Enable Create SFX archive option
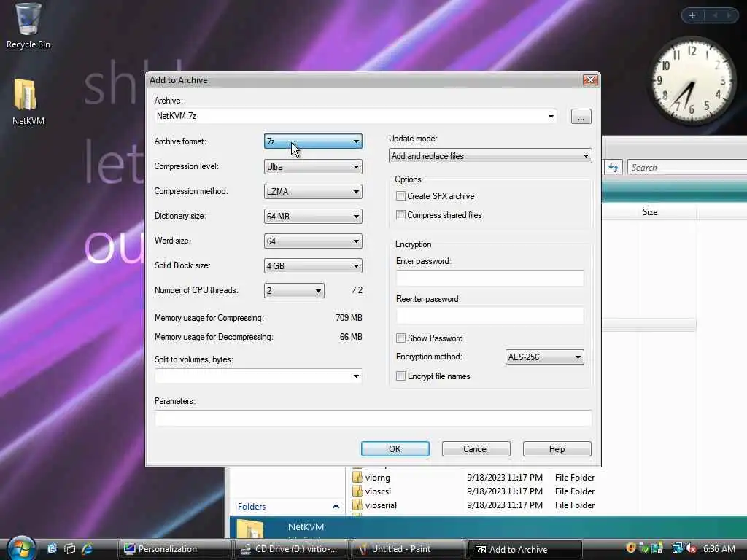 click(x=400, y=195)
